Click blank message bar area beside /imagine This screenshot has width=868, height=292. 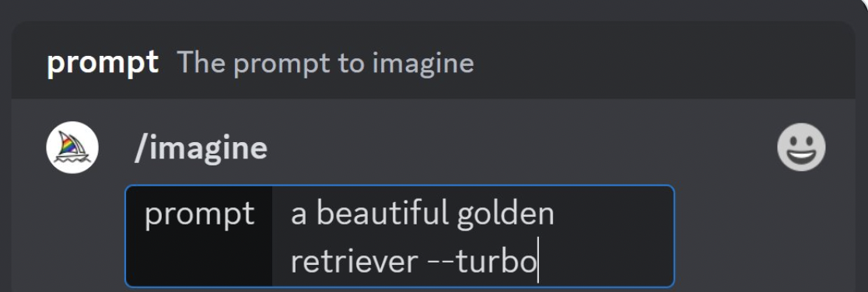(x=520, y=148)
